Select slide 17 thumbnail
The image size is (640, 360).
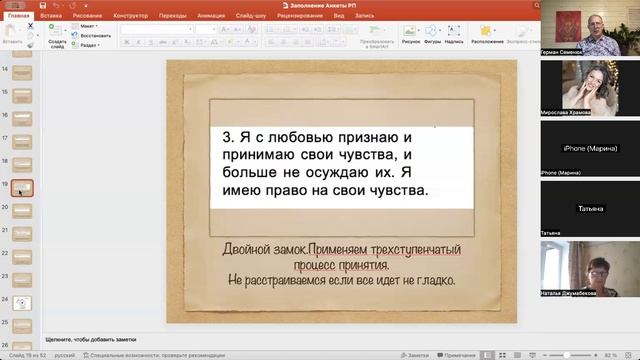coord(22,142)
